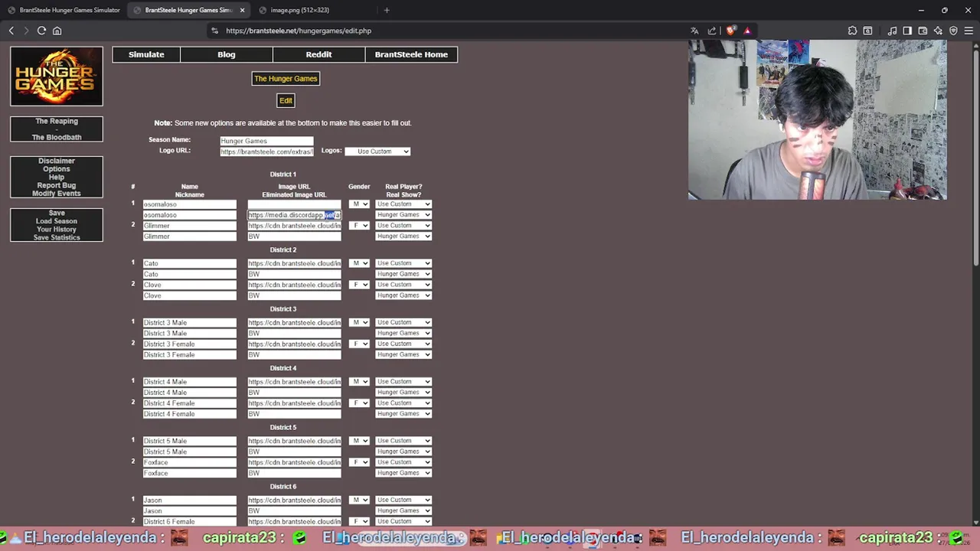Click the Season Name input field
Viewport: 980px width, 551px height.
(x=266, y=141)
